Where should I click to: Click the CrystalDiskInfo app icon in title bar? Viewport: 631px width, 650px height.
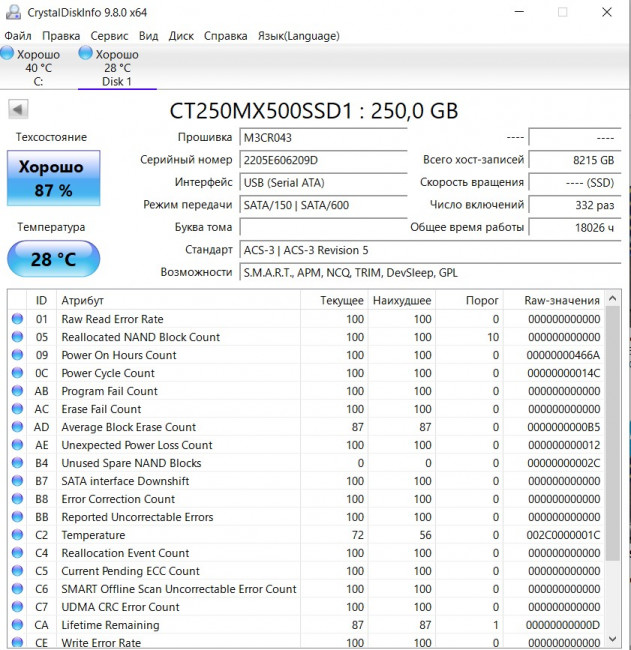13,12
